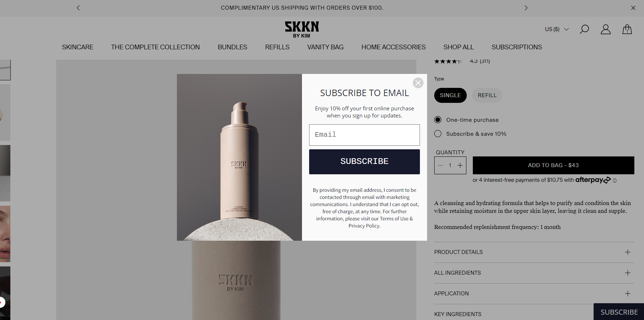Open the shopping bag icon
This screenshot has height=320, width=644.
pos(627,29)
